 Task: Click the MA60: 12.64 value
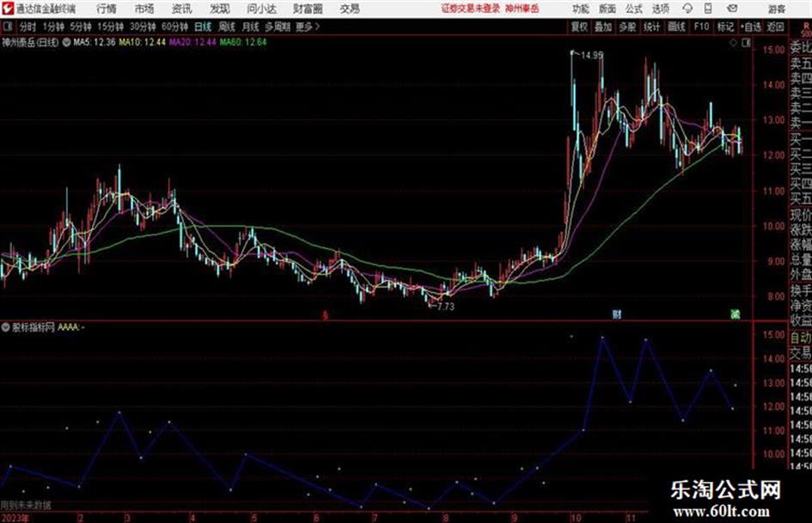[x=243, y=42]
